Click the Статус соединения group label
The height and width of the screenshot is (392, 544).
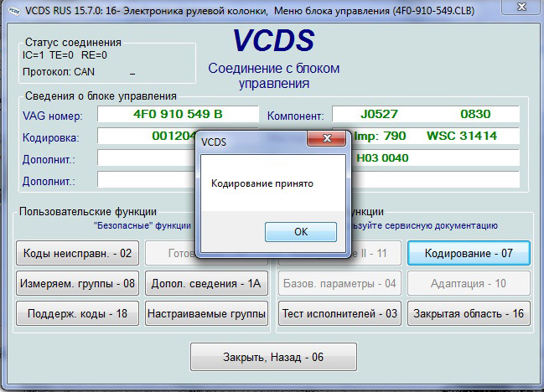73,42
